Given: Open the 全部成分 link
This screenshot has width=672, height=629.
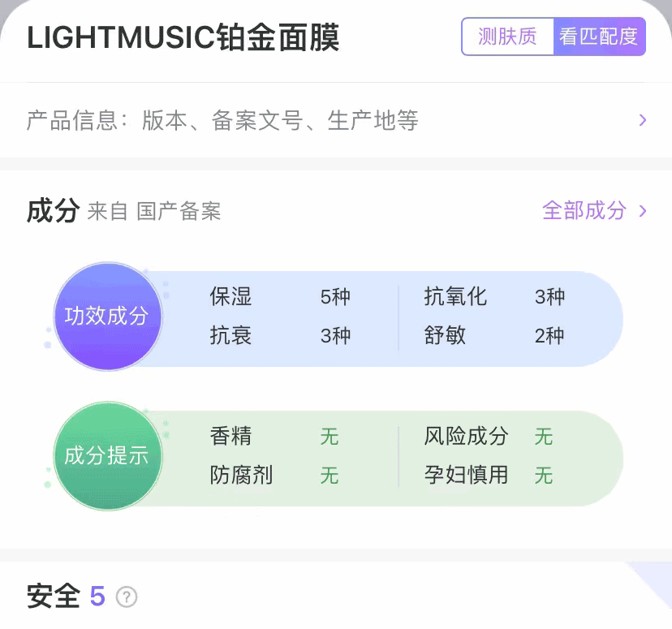Looking at the screenshot, I should (584, 211).
